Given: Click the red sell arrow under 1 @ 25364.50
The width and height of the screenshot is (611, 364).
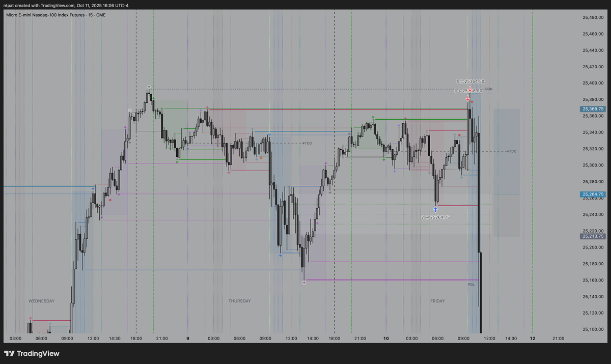Looking at the screenshot, I should [470, 89].
